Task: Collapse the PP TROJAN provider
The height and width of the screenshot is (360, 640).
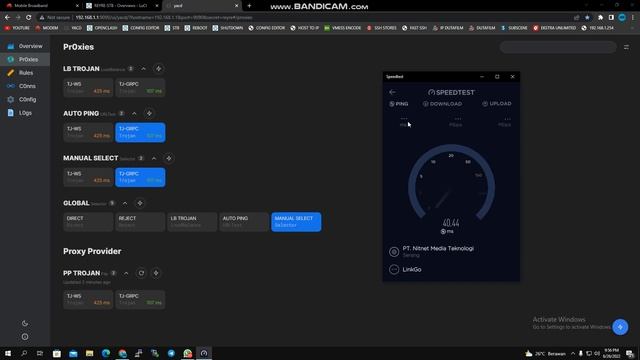Action: (126, 273)
